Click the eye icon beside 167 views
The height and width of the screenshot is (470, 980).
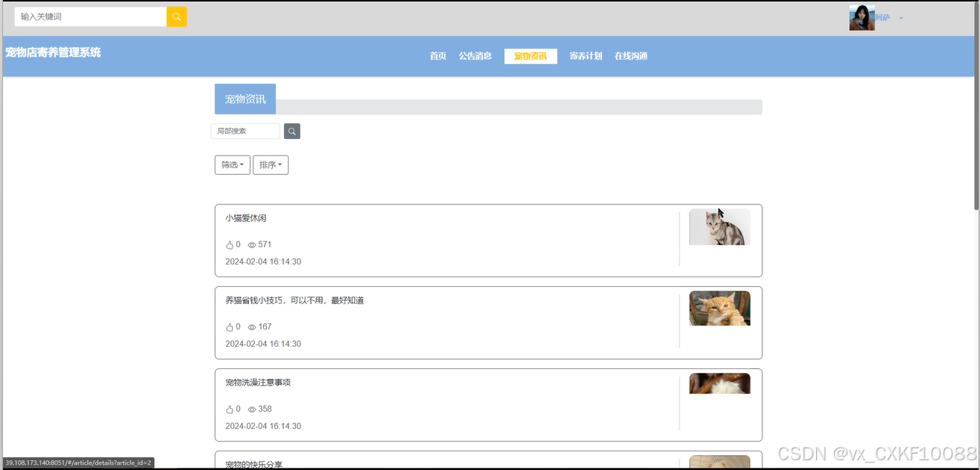(x=252, y=327)
